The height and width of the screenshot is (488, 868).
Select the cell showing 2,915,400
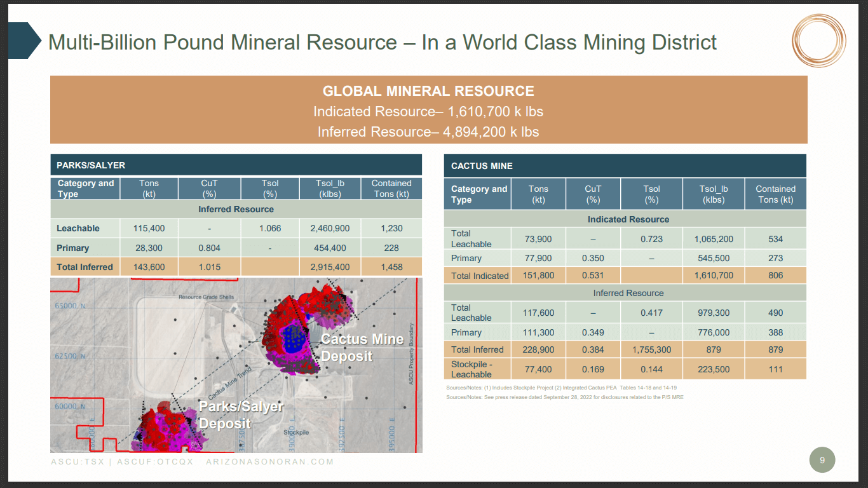(x=330, y=267)
